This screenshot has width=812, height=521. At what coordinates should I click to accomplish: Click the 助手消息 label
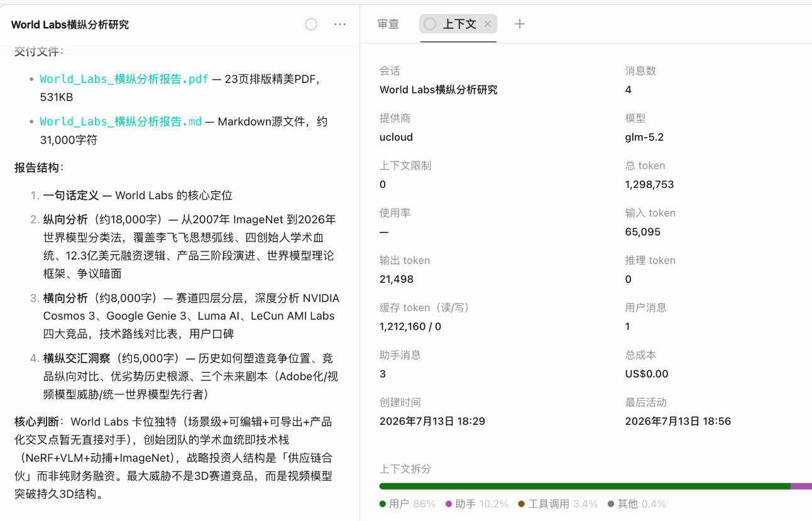pos(400,355)
